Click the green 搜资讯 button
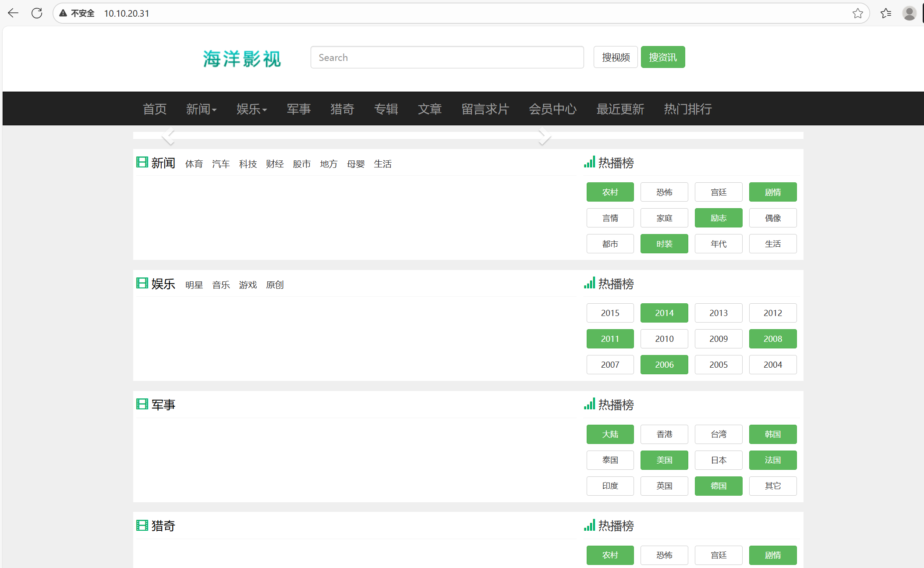This screenshot has width=924, height=568. (x=662, y=57)
